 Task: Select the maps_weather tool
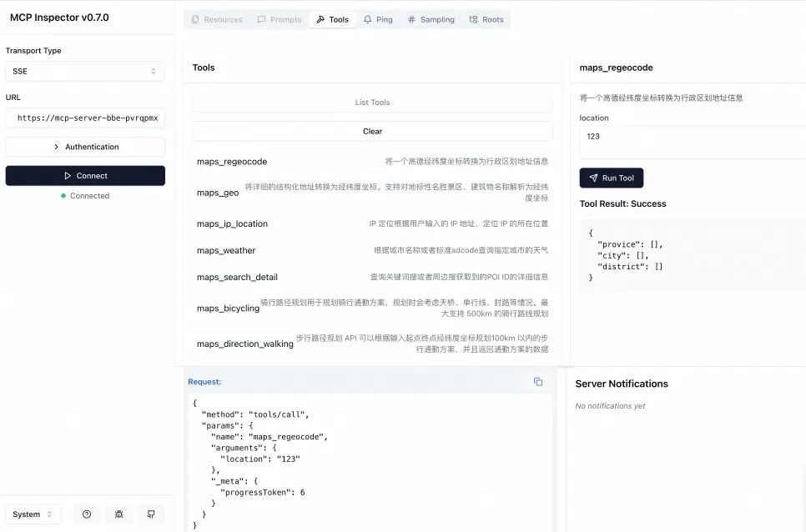227,250
